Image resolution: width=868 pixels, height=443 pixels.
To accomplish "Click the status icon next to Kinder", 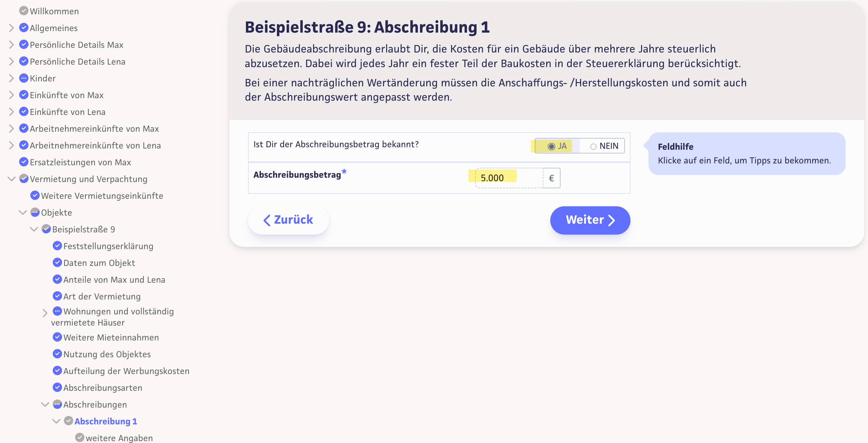I will [24, 78].
